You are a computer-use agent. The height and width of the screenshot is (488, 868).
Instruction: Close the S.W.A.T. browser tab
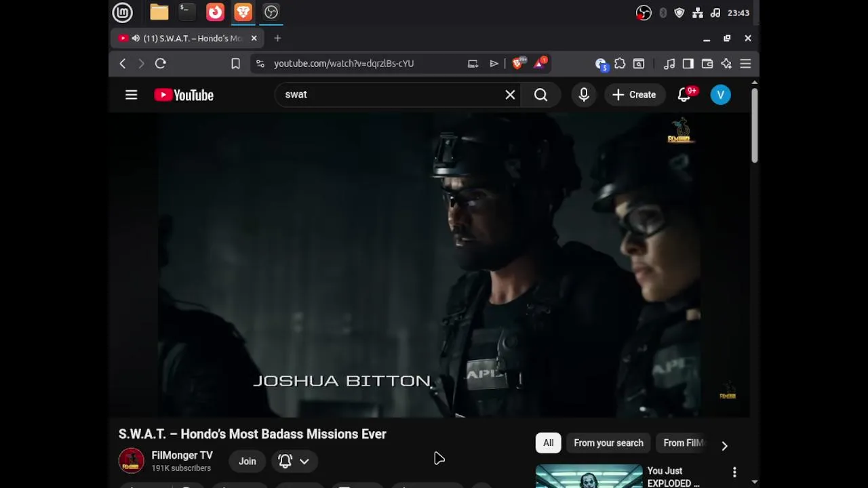(x=254, y=39)
